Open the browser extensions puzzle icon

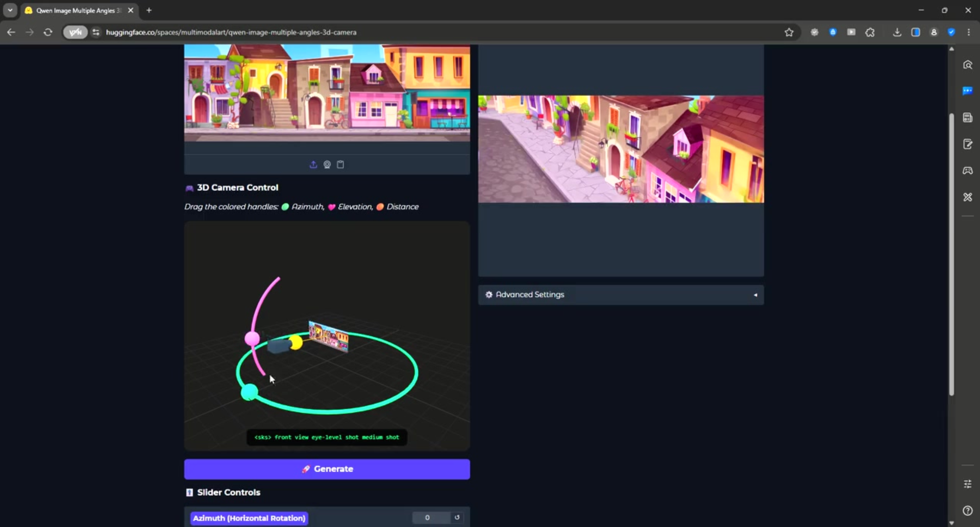(x=870, y=32)
